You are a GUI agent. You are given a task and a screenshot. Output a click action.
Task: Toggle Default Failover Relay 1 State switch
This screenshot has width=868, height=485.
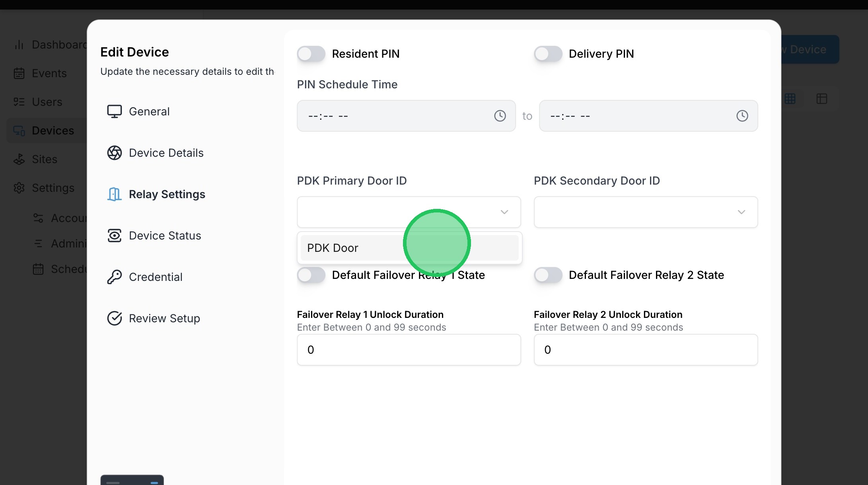311,275
